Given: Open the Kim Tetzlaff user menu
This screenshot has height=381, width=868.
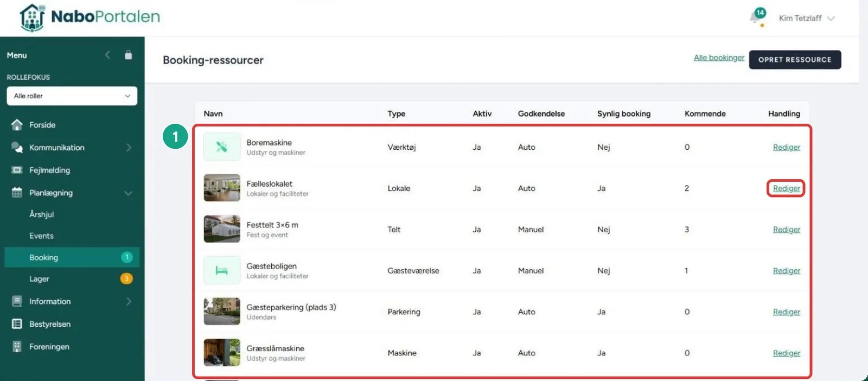Looking at the screenshot, I should click(x=807, y=18).
